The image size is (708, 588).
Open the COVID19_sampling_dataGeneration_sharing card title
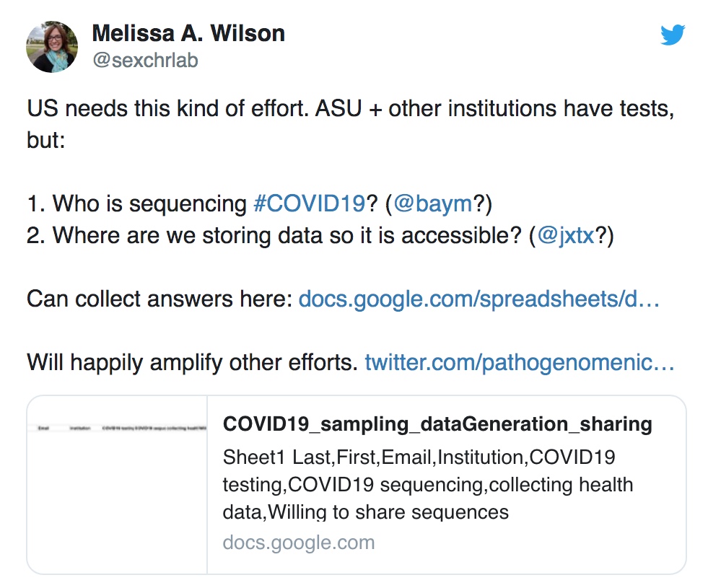click(x=437, y=424)
